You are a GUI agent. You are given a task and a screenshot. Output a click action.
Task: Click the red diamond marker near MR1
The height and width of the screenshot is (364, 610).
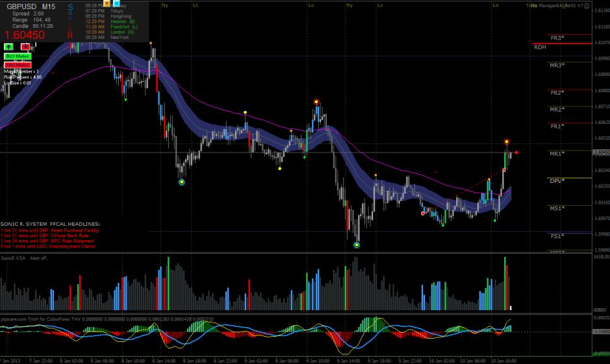(517, 153)
